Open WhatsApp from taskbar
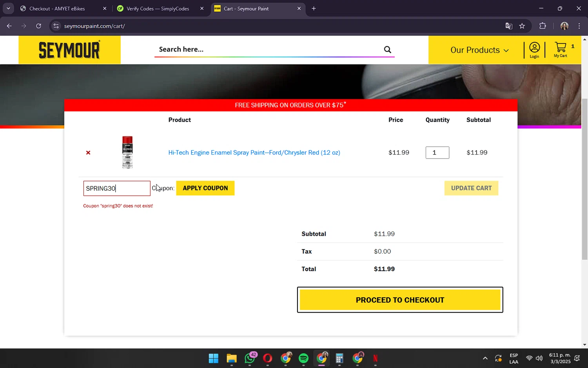Image resolution: width=588 pixels, height=368 pixels. 250,358
